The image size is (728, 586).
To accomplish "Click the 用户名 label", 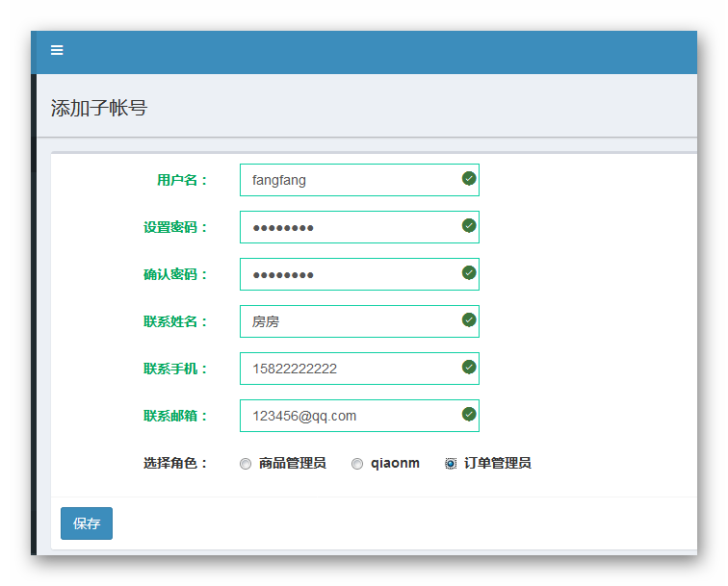I will [x=182, y=180].
